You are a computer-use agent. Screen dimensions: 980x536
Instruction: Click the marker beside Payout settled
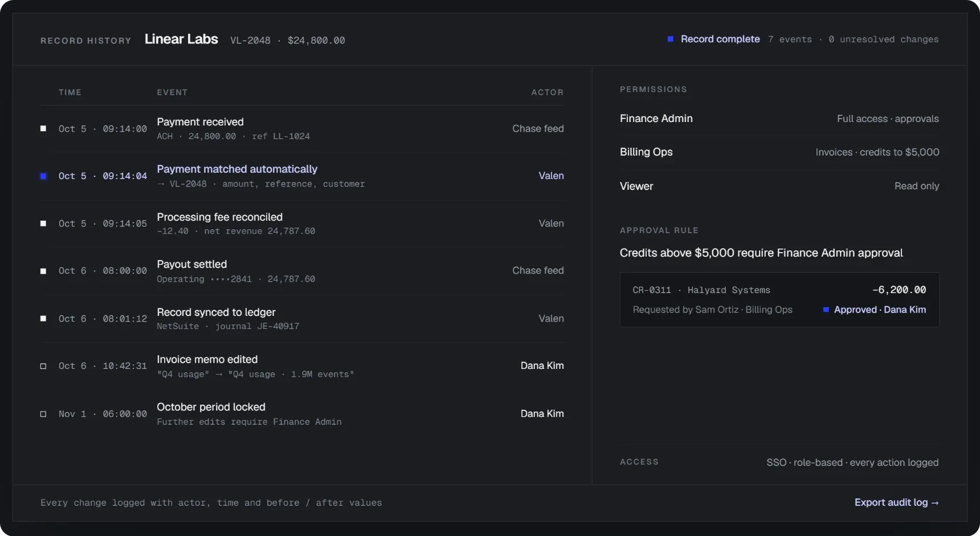(43, 271)
